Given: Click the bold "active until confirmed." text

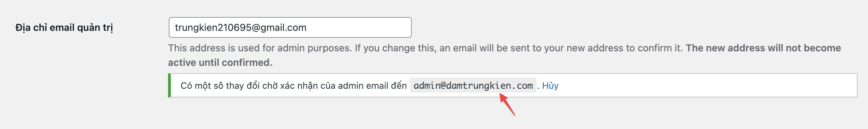Looking at the screenshot, I should click(x=220, y=62).
